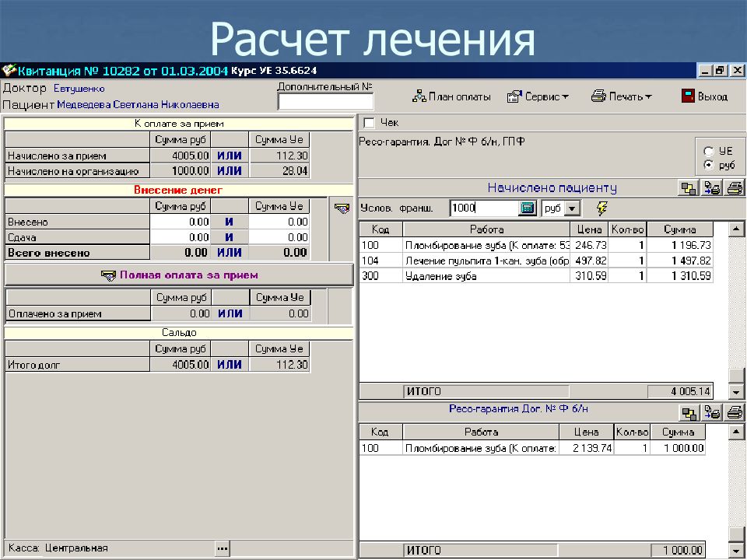Select the УЕ currency radio button

point(709,152)
